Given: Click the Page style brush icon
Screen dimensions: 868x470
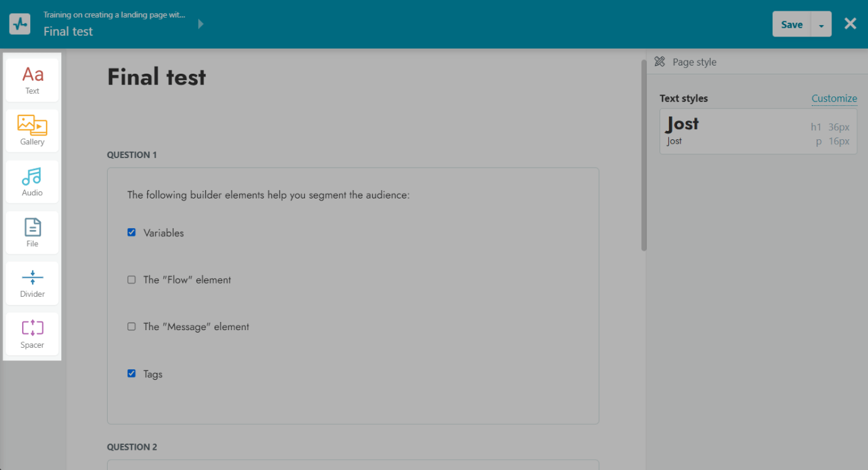Looking at the screenshot, I should (660, 62).
